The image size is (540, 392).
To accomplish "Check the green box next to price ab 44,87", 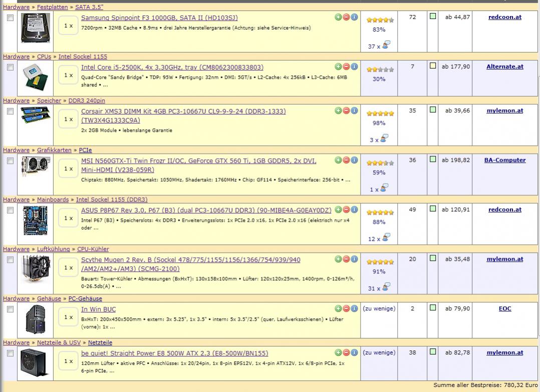I will click(433, 16).
